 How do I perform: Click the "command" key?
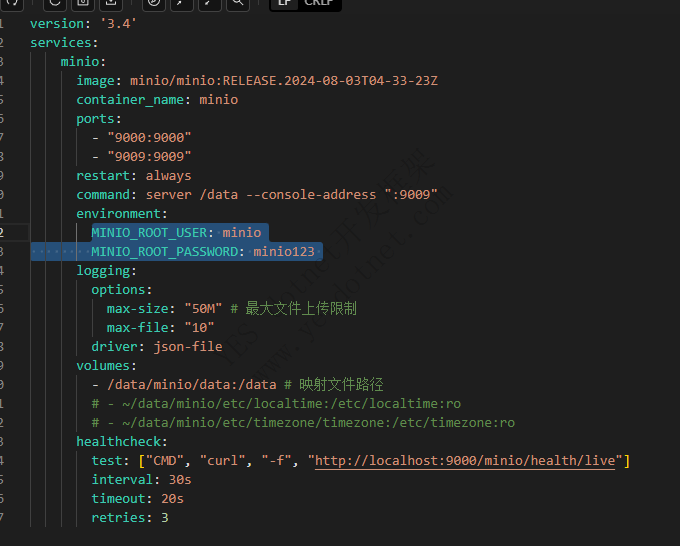pyautogui.click(x=103, y=195)
